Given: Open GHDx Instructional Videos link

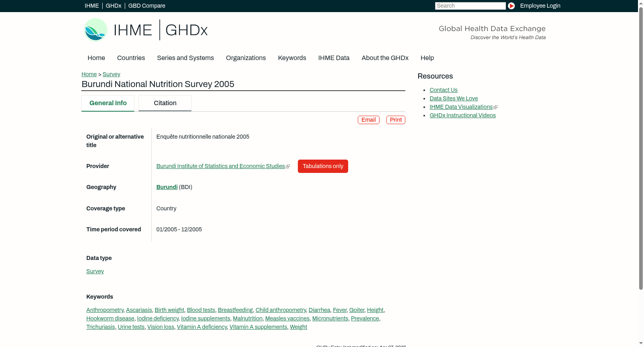Looking at the screenshot, I should click(462, 115).
